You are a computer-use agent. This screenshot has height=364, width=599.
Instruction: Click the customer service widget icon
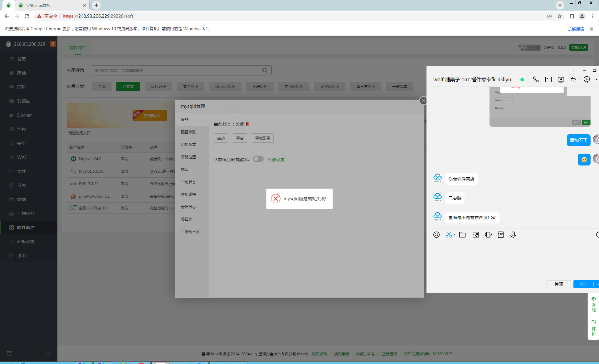pos(594,304)
